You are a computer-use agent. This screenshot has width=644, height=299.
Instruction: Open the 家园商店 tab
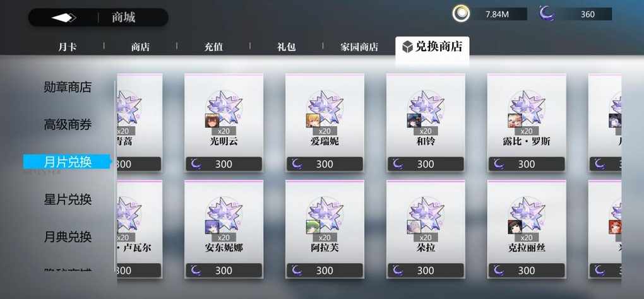pos(359,47)
